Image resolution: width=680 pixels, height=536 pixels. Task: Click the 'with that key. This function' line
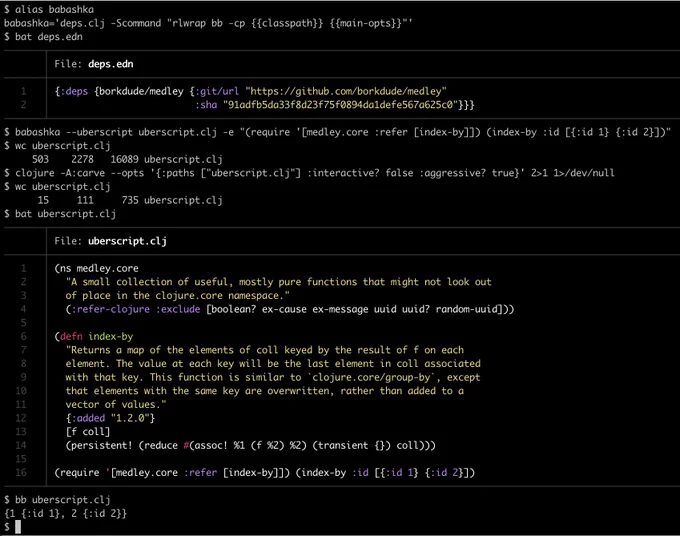pyautogui.click(x=273, y=377)
